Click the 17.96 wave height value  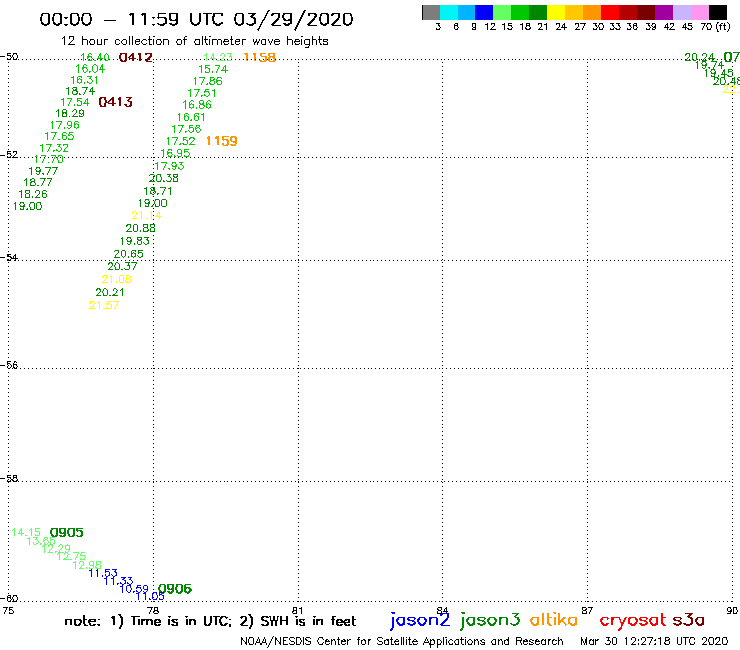pyautogui.click(x=65, y=125)
